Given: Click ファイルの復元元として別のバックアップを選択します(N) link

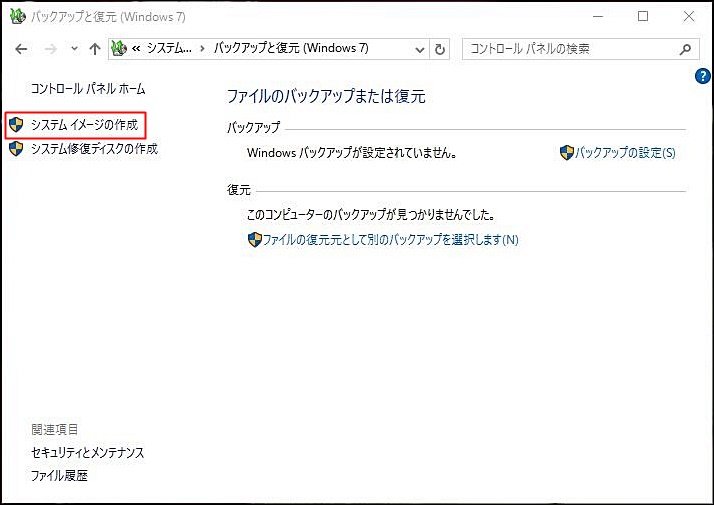Looking at the screenshot, I should (391, 240).
